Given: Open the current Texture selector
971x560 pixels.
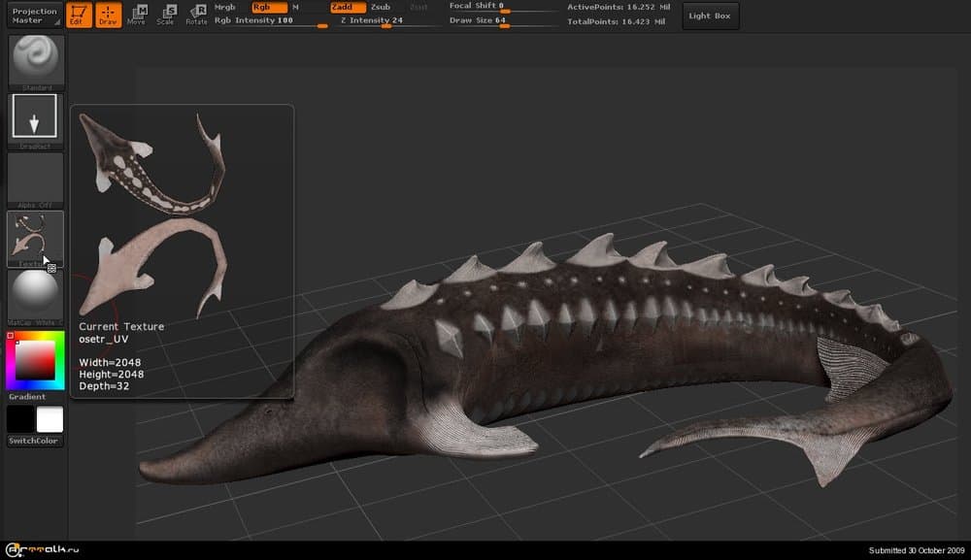Looking at the screenshot, I should [x=36, y=237].
